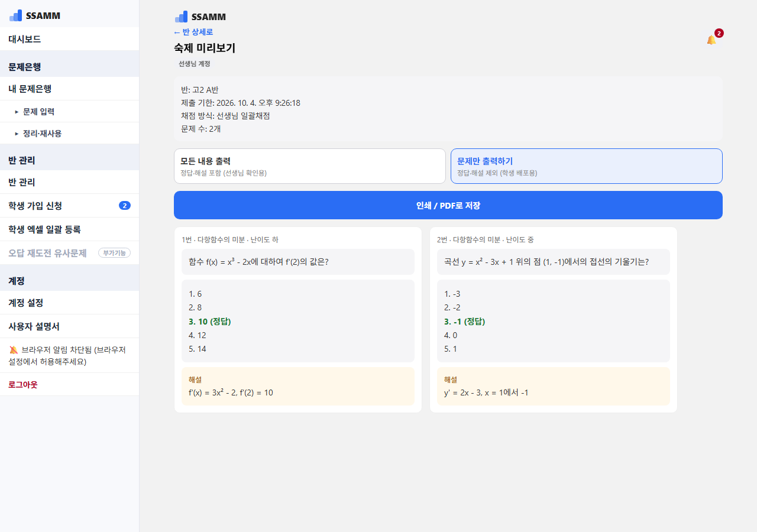
Task: Click the 계정 section heading
Action: (17, 281)
